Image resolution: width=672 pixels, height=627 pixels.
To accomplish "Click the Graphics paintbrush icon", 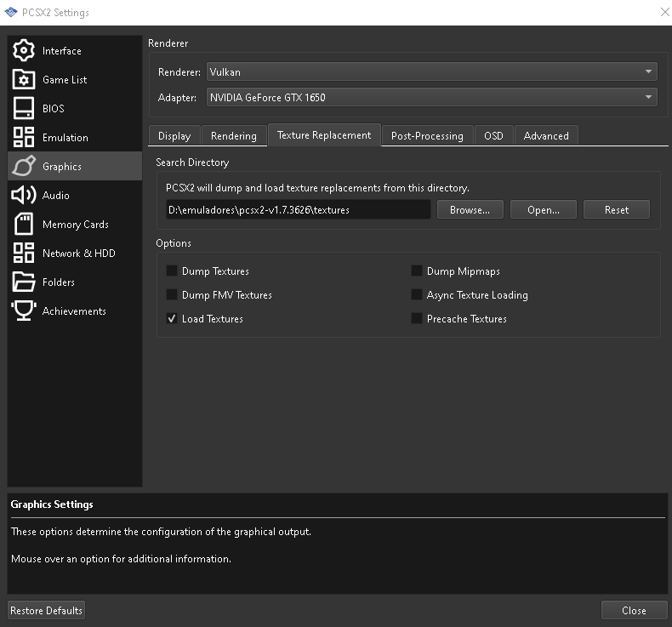I will pyautogui.click(x=24, y=166).
